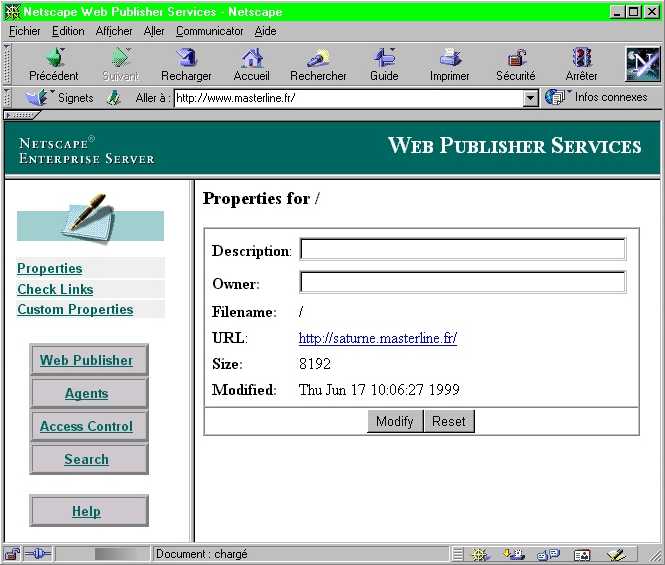The image size is (665, 565).
Task: Go to the Accueil home page
Action: (x=251, y=64)
